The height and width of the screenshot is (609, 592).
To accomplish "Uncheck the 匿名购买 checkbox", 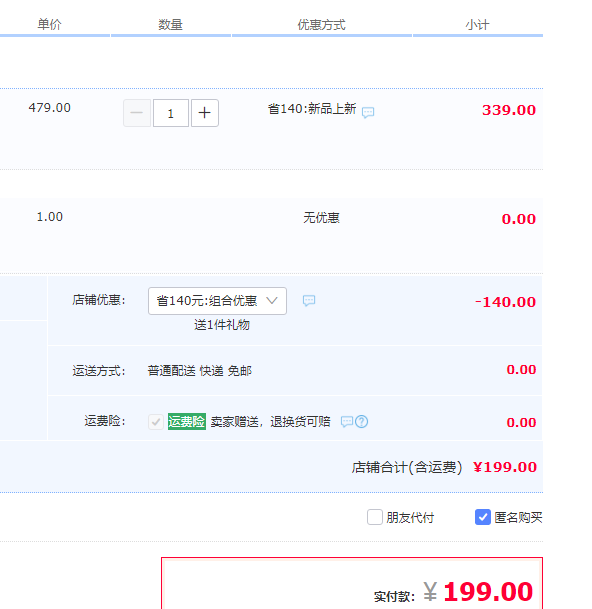I will pyautogui.click(x=483, y=517).
